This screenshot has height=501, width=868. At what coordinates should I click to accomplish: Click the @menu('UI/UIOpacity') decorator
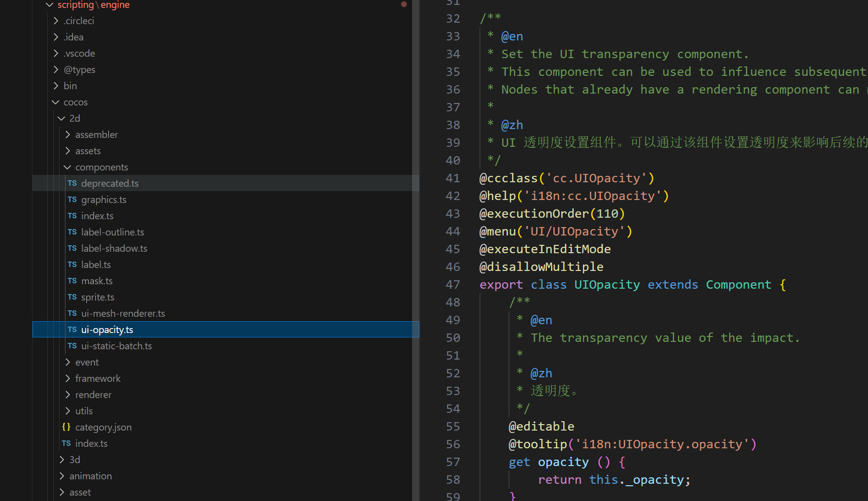(x=556, y=232)
